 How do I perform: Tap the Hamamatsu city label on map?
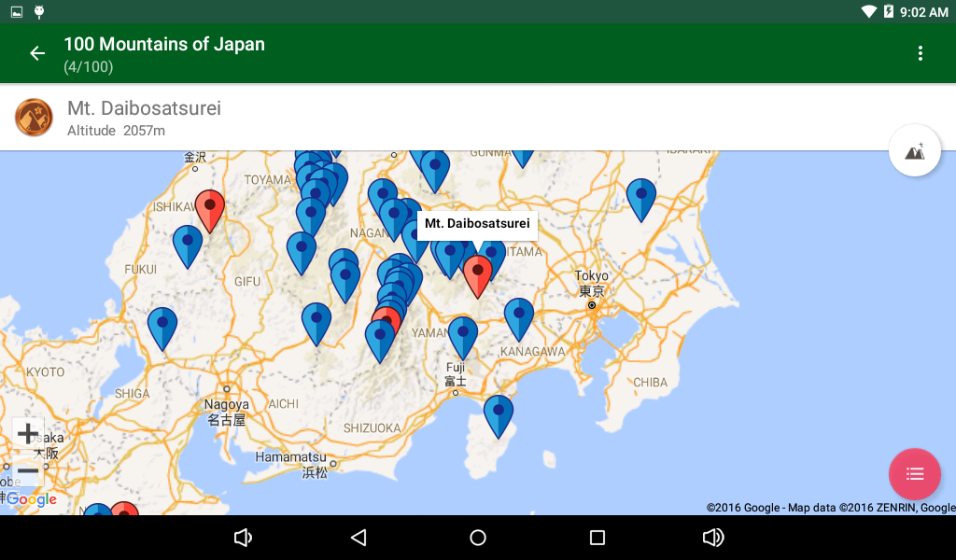(291, 457)
